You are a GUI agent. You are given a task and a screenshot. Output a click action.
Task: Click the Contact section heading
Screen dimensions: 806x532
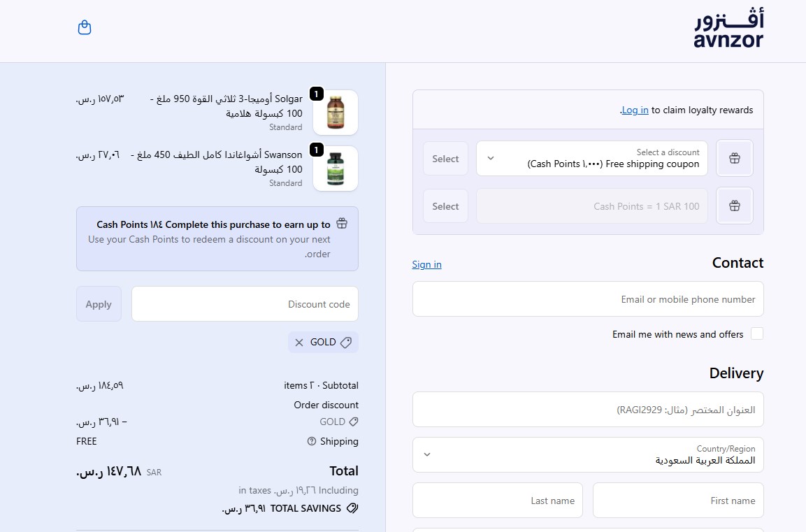coord(737,263)
